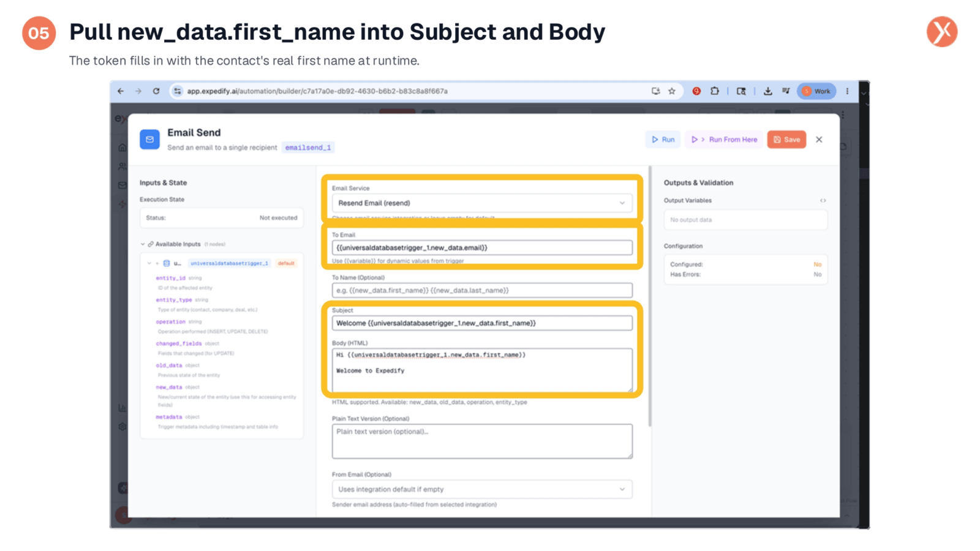
Task: Select the operation variable
Action: (170, 321)
